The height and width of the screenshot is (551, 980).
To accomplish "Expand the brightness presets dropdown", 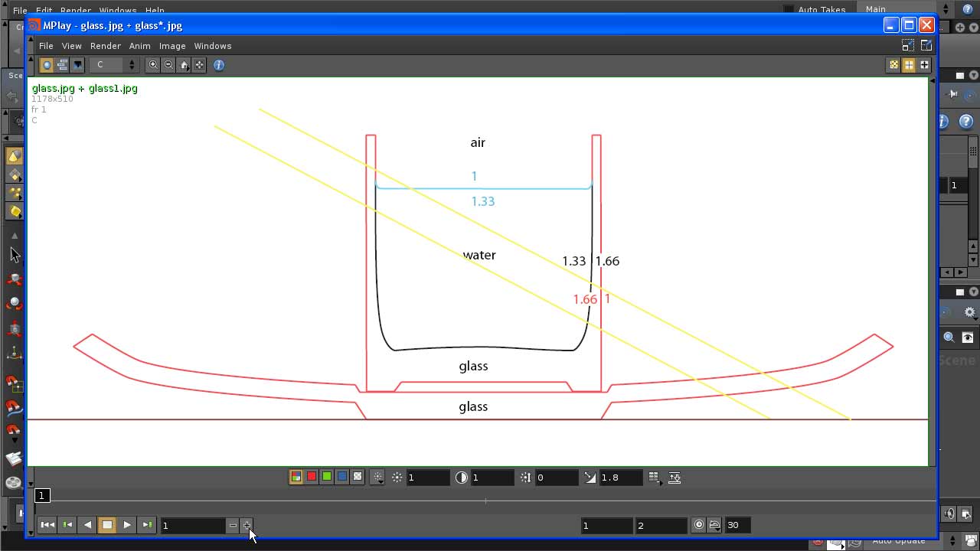I will 378,478.
